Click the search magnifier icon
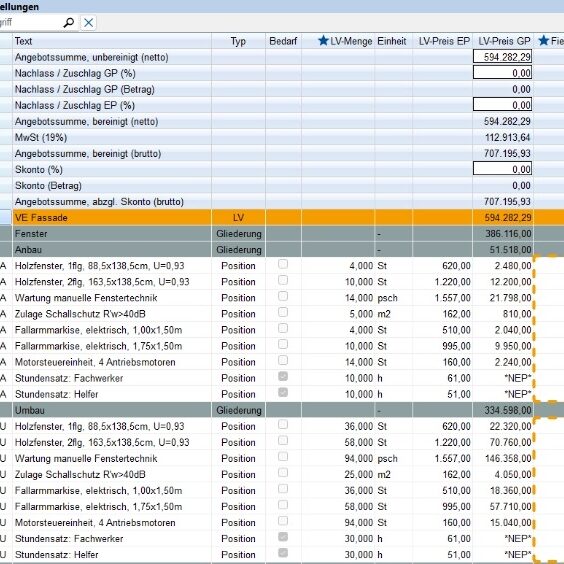The height and width of the screenshot is (564, 564). click(68, 23)
